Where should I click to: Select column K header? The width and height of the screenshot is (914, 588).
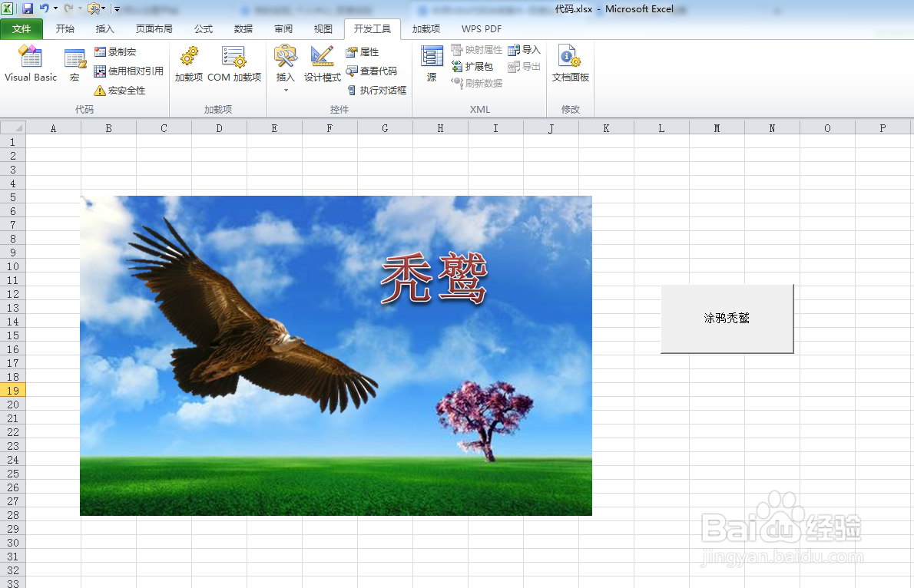point(606,128)
